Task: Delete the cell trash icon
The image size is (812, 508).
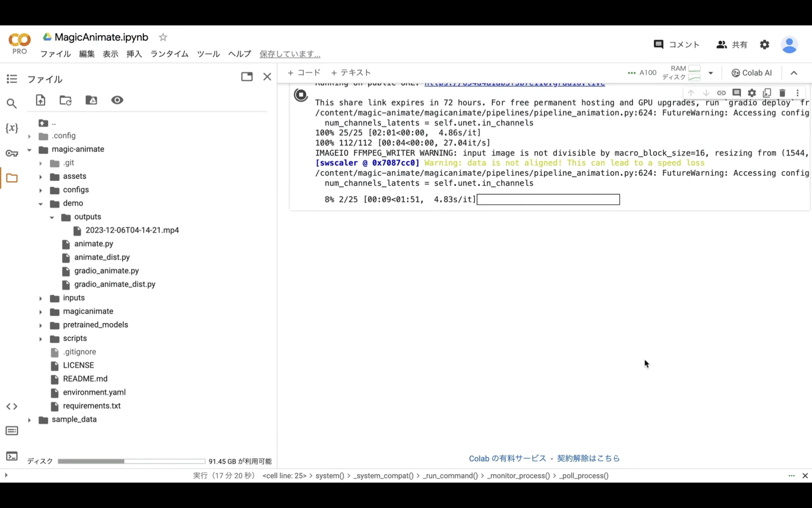Action: point(782,93)
